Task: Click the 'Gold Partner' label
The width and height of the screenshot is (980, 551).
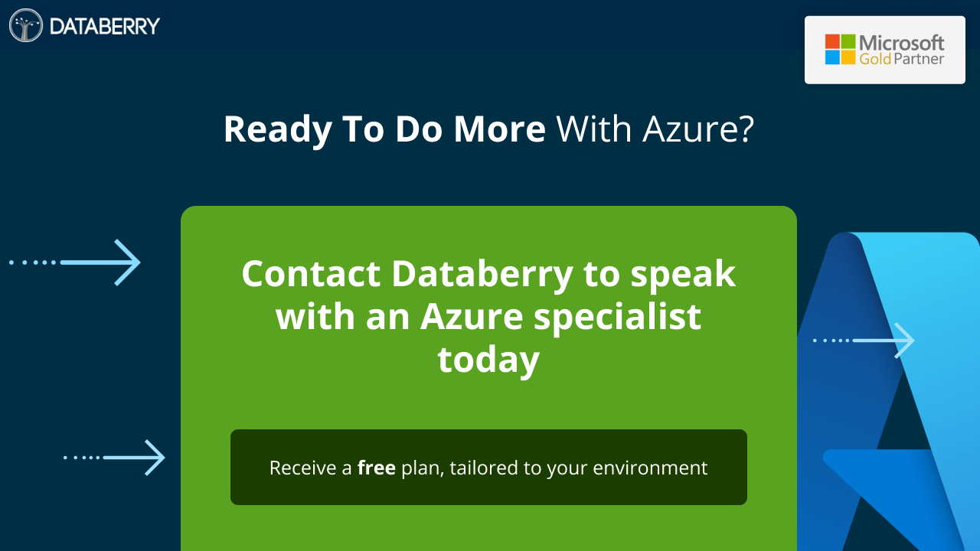Action: (x=901, y=59)
